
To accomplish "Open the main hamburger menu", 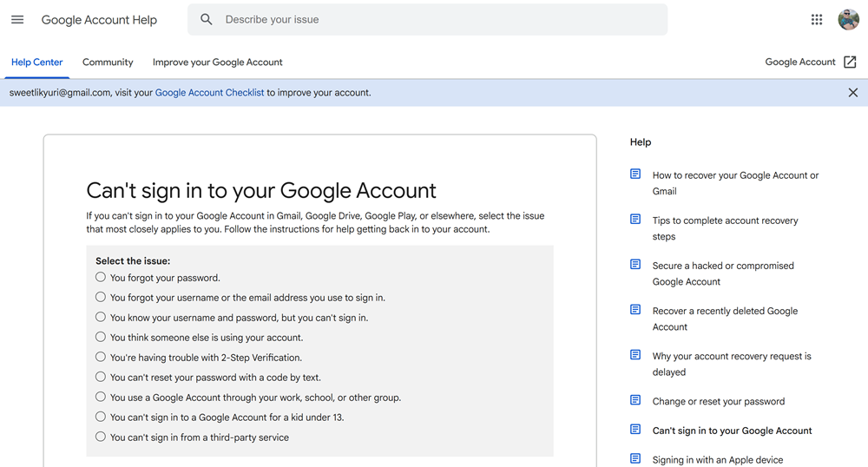I will pyautogui.click(x=17, y=20).
